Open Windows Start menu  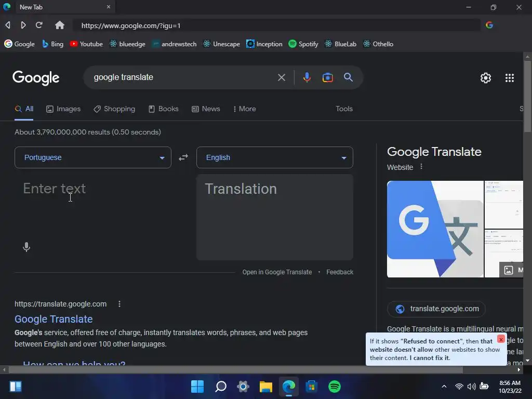click(197, 387)
